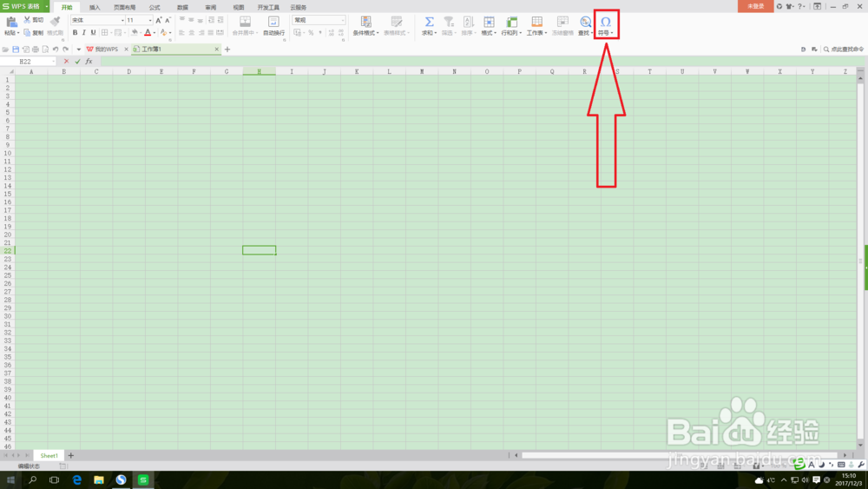Open the Page Layout (页面布局) tab
The width and height of the screenshot is (868, 489).
tap(124, 7)
